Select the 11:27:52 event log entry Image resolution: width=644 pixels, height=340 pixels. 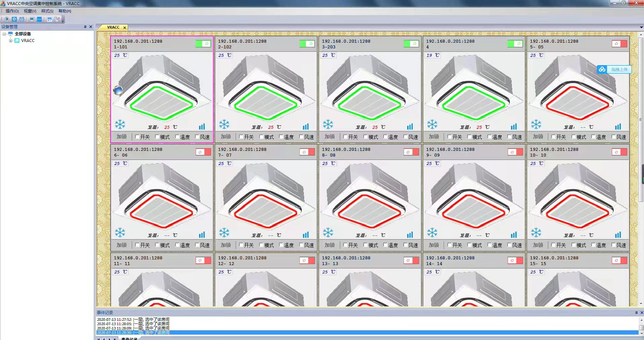tap(133, 320)
